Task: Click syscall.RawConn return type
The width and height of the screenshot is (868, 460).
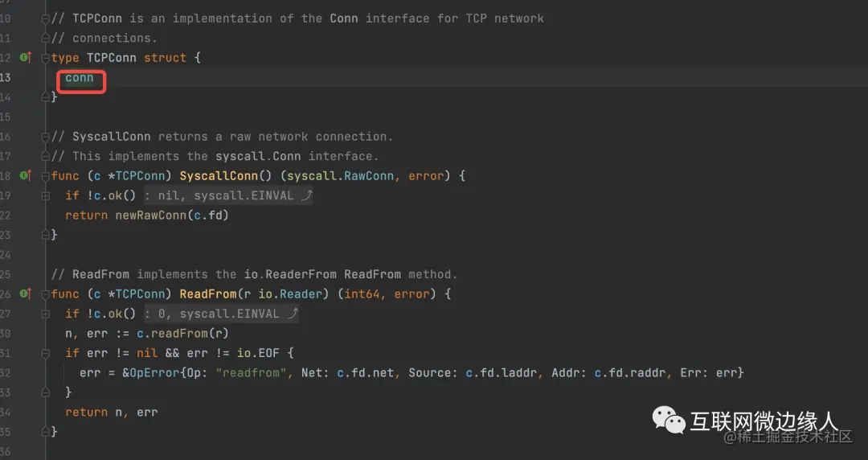Action: (x=340, y=175)
